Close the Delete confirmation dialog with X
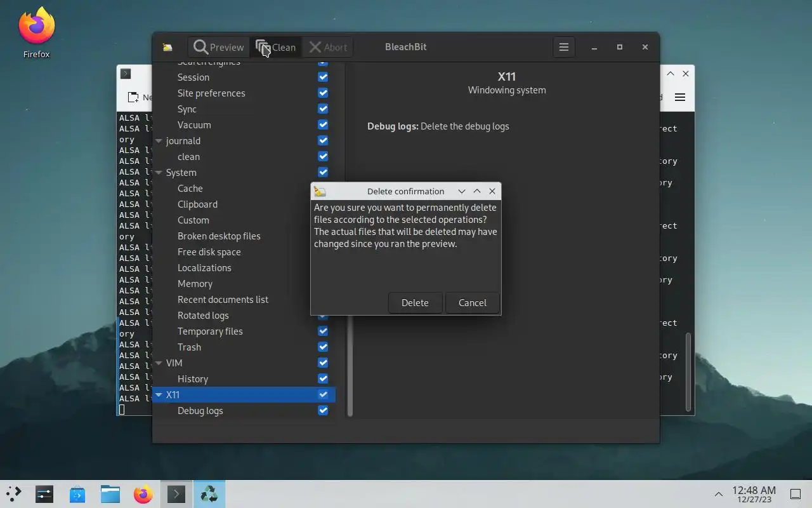Viewport: 812px width, 508px height. click(x=492, y=191)
